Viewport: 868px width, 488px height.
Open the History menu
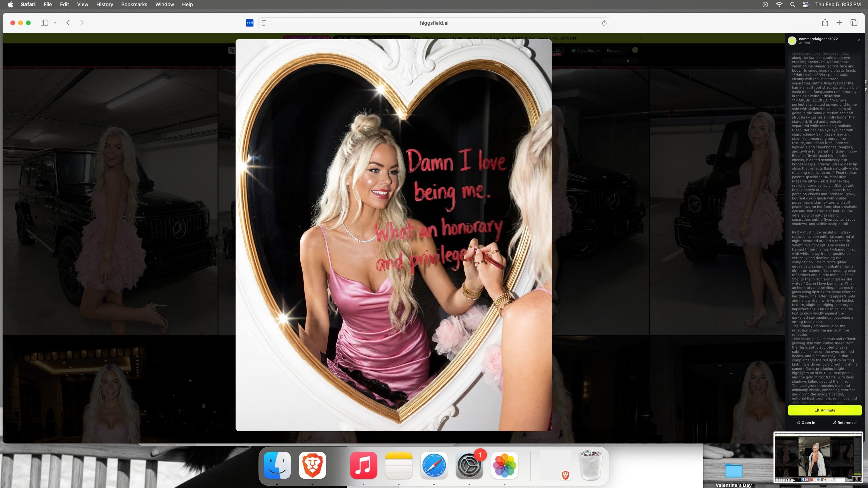coord(104,4)
